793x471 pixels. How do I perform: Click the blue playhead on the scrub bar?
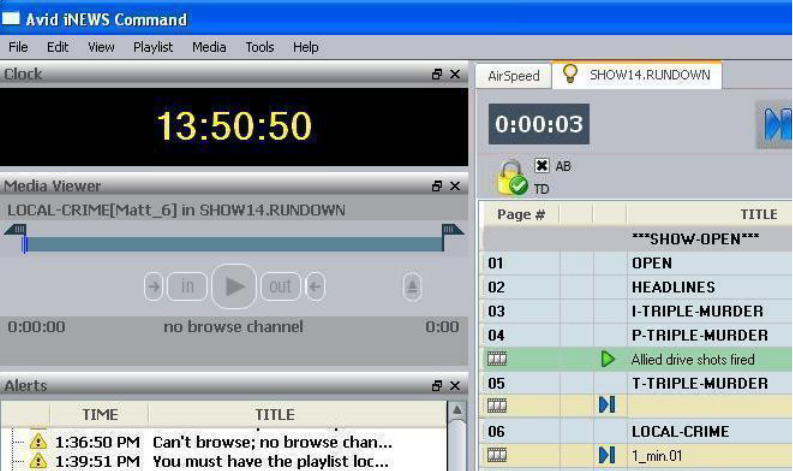24,244
